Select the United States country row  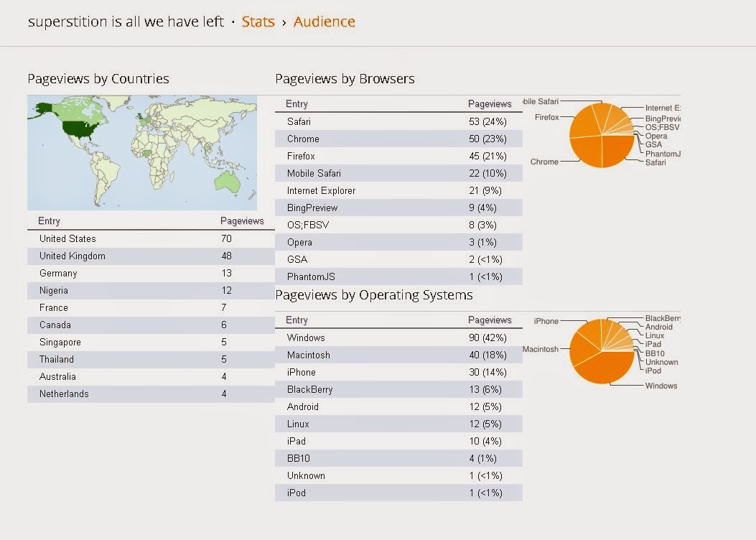151,238
